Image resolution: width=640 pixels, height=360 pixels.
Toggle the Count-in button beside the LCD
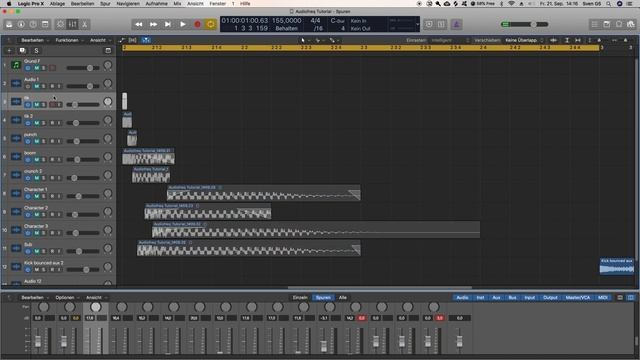coord(441,24)
